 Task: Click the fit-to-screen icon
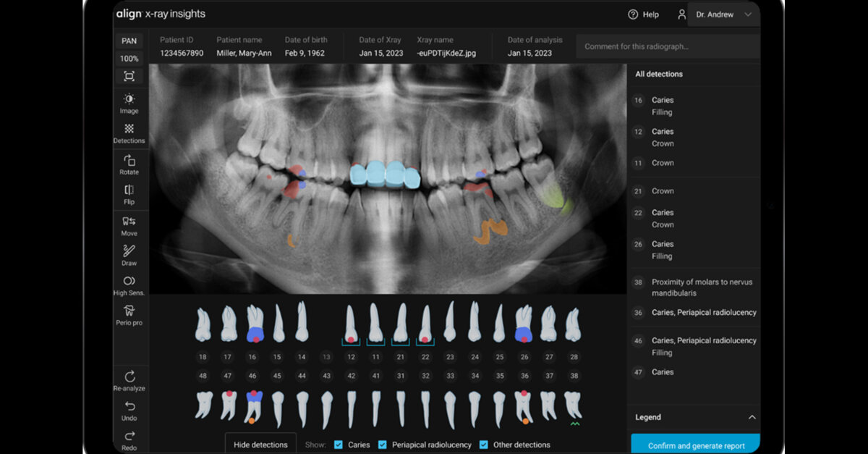(129, 76)
